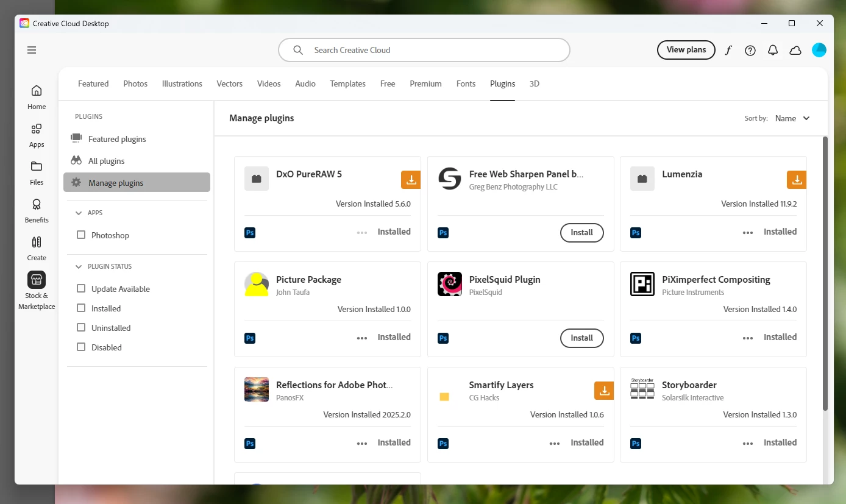The image size is (846, 504).
Task: Open more options for Reflections plugin
Action: pos(362,443)
